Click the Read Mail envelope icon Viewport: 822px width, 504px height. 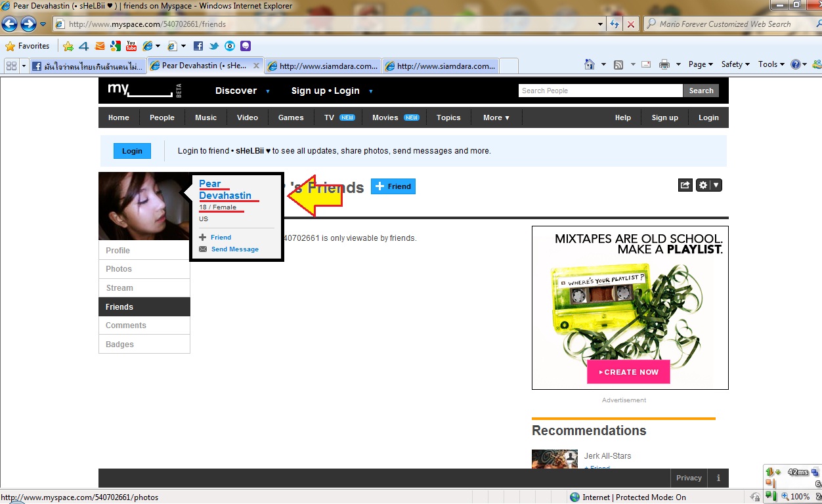(x=646, y=64)
